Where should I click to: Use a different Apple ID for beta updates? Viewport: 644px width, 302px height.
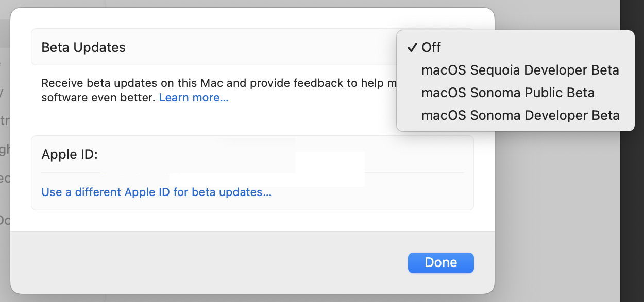click(156, 192)
